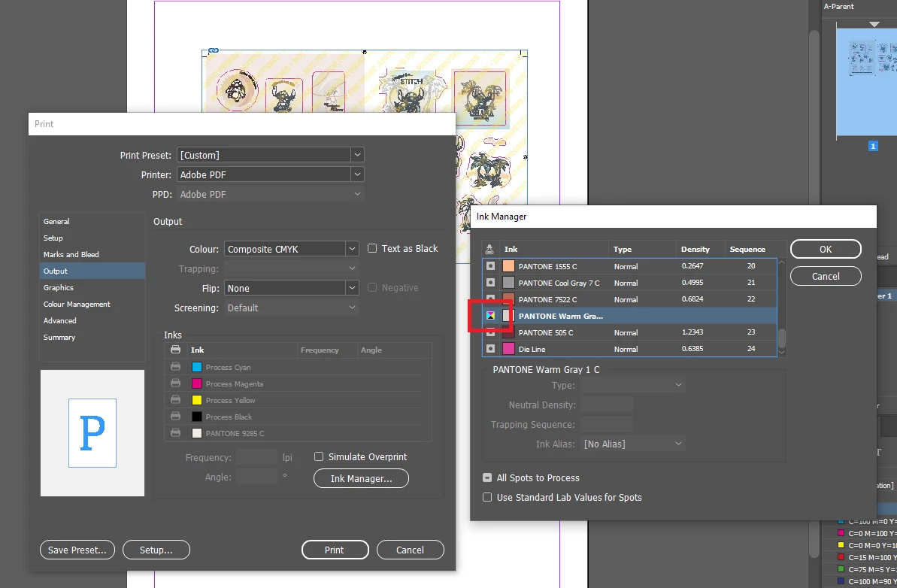Toggle spot icon for PANTONE 1555 C

click(x=490, y=266)
